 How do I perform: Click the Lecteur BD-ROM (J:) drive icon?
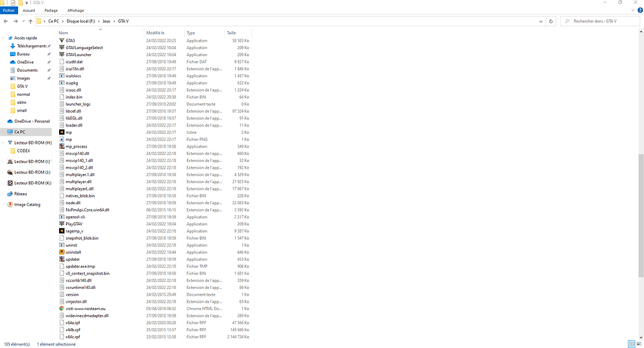click(x=10, y=172)
